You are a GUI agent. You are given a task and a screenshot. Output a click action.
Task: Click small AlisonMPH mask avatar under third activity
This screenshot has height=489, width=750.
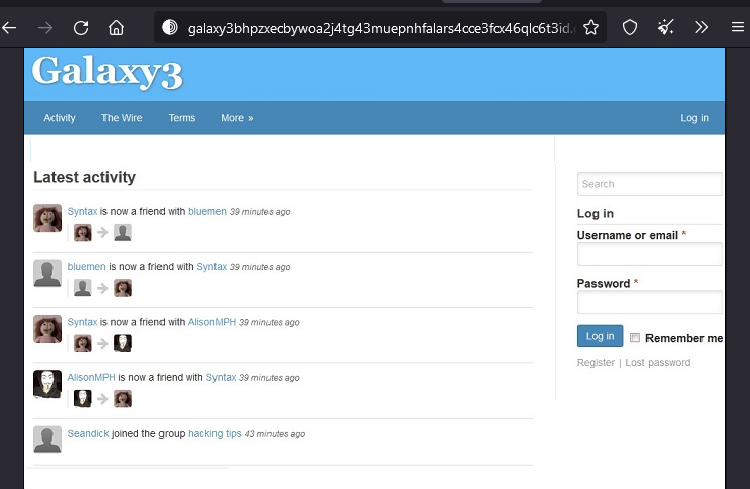tap(123, 343)
